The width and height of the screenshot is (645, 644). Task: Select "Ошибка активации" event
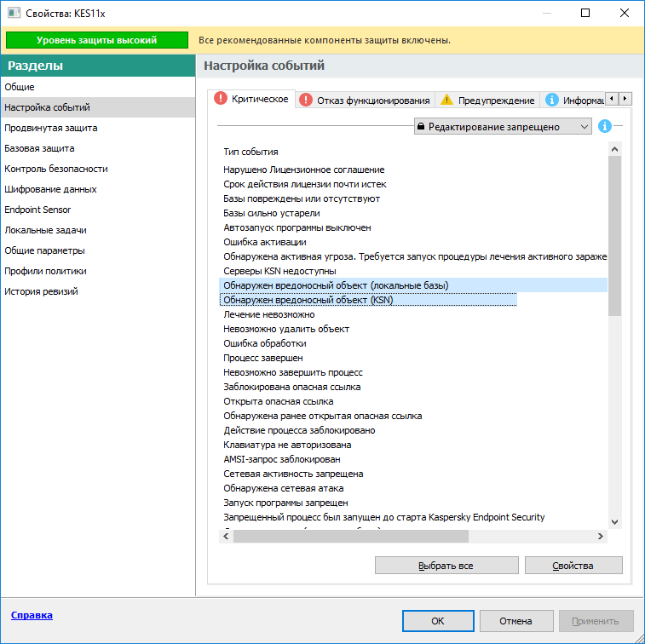(413, 242)
